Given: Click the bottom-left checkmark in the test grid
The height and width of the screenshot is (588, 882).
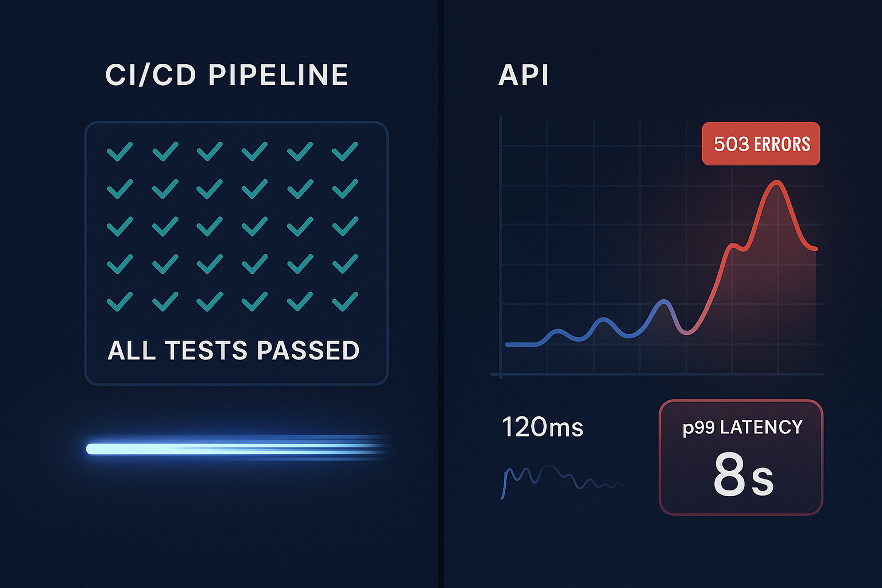Looking at the screenshot, I should tap(119, 301).
